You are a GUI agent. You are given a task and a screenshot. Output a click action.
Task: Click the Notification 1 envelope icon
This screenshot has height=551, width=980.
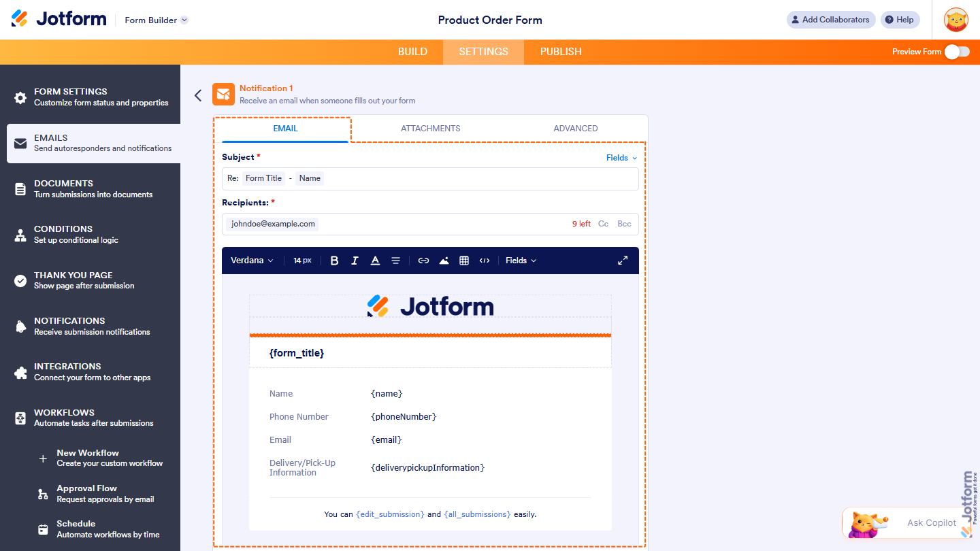[x=223, y=95]
